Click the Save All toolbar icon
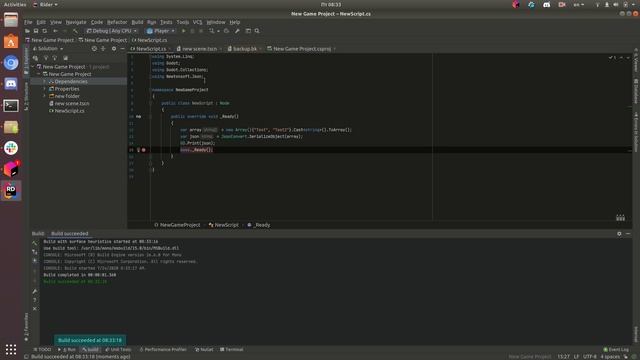640x360 pixels. click(x=36, y=31)
